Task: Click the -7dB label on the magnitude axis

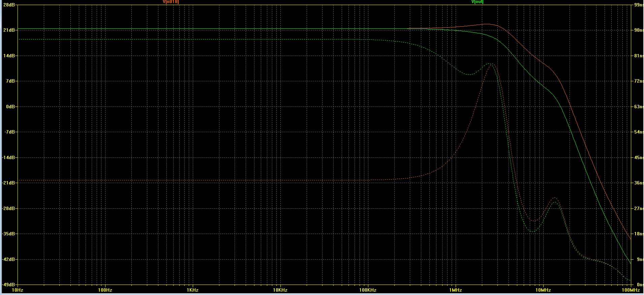Action: point(10,132)
